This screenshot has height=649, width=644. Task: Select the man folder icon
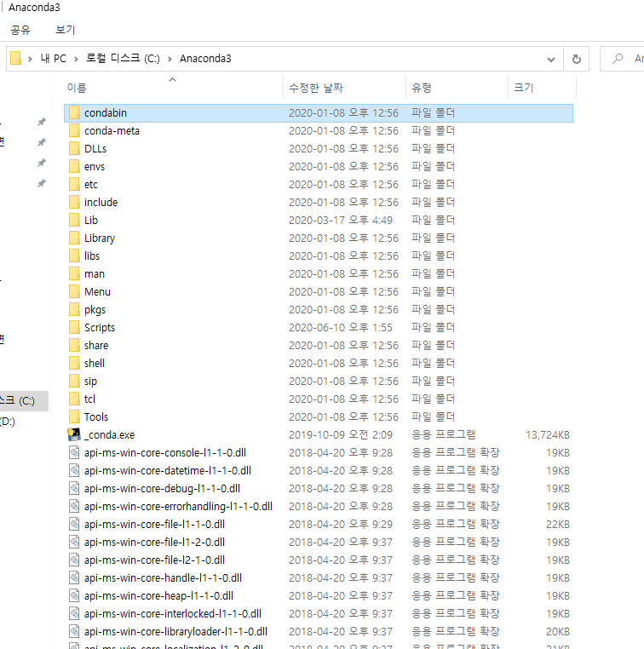click(x=74, y=274)
